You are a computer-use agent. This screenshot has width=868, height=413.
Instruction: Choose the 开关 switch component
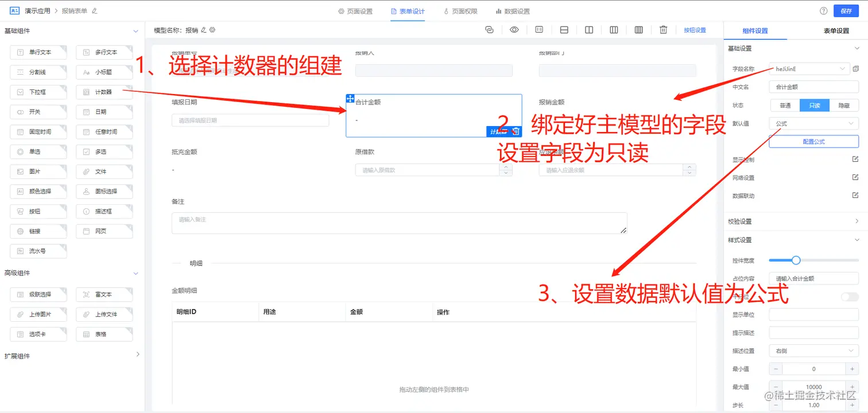click(x=38, y=112)
